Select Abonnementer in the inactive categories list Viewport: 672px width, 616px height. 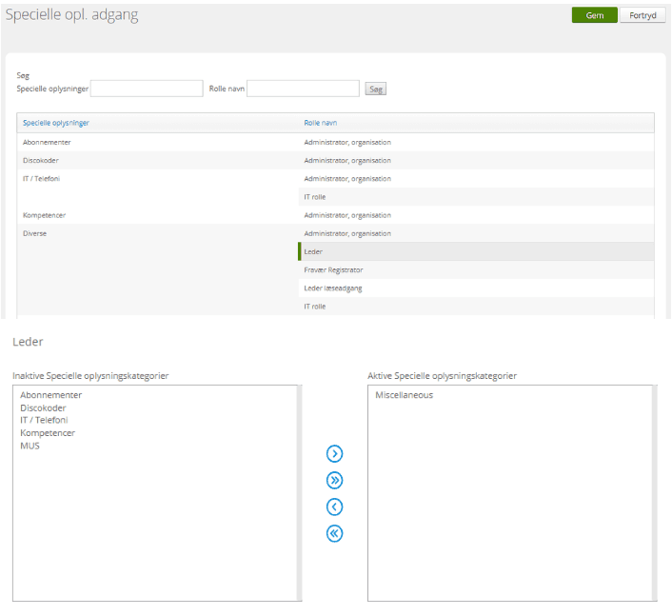coord(51,395)
